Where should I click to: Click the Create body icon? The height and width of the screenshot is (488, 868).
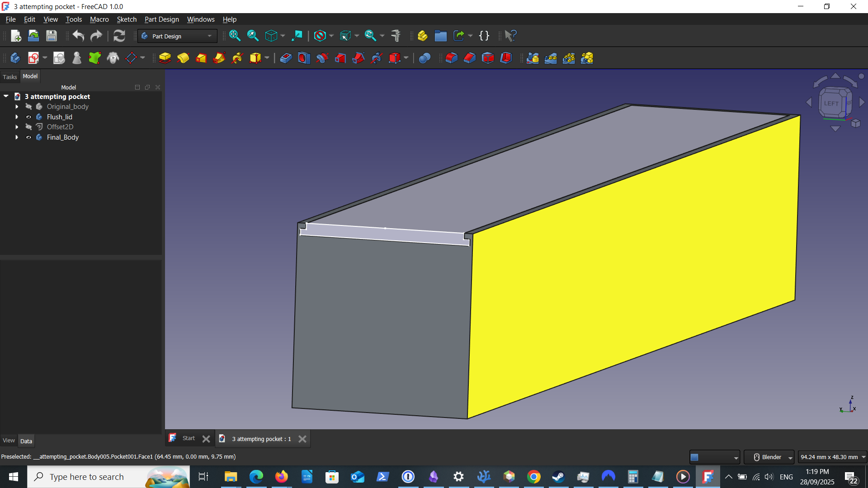[15, 58]
